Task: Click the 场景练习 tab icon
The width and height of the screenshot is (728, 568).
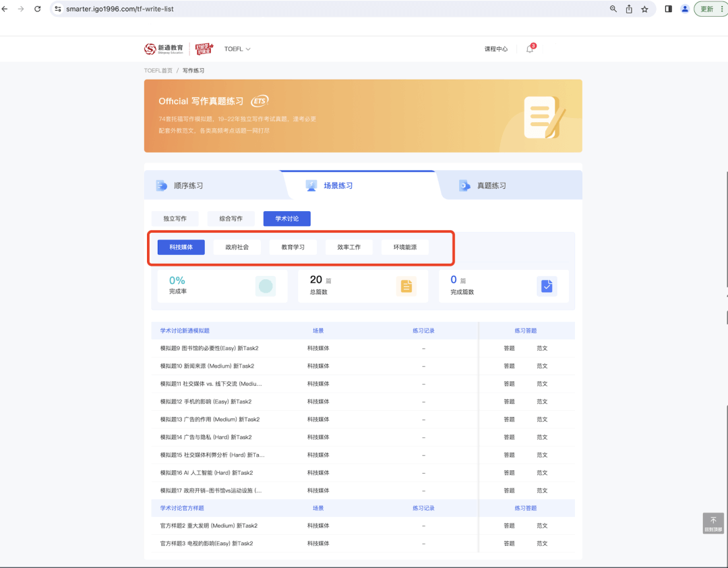Action: click(311, 186)
